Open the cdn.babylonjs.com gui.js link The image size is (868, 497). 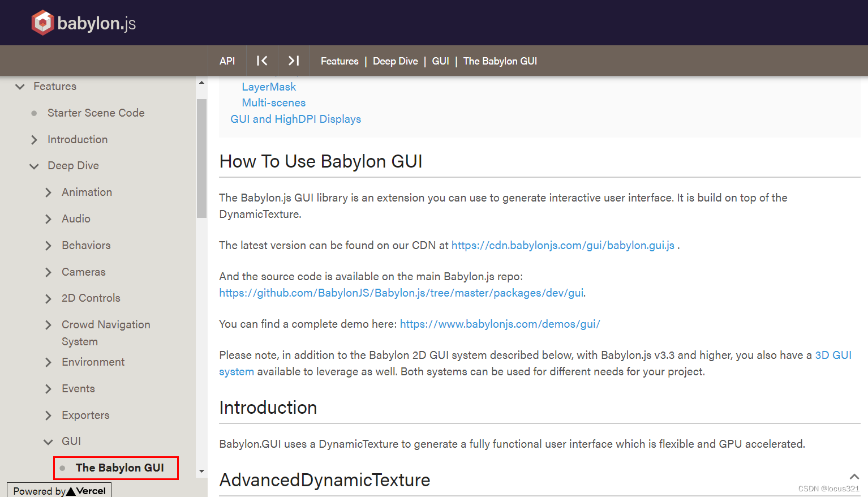pos(563,245)
